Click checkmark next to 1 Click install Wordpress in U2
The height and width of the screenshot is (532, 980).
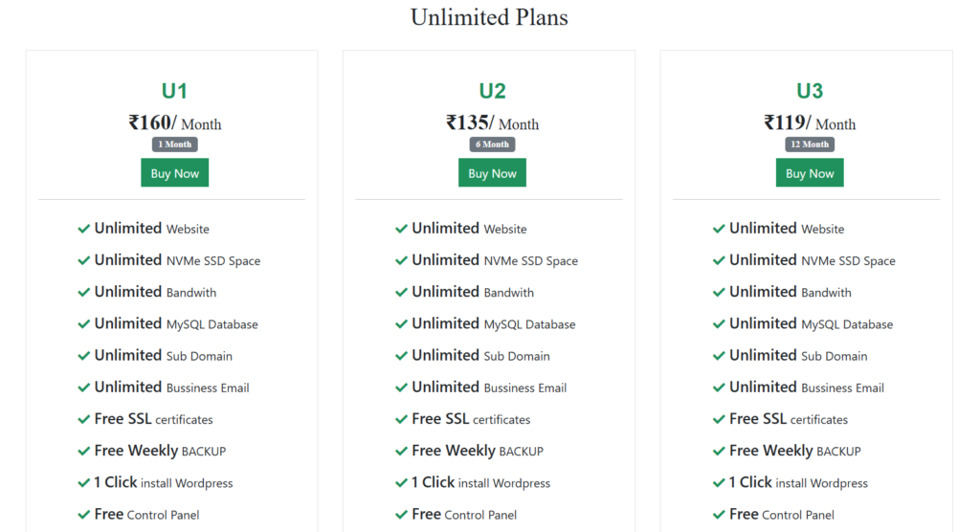coord(402,482)
